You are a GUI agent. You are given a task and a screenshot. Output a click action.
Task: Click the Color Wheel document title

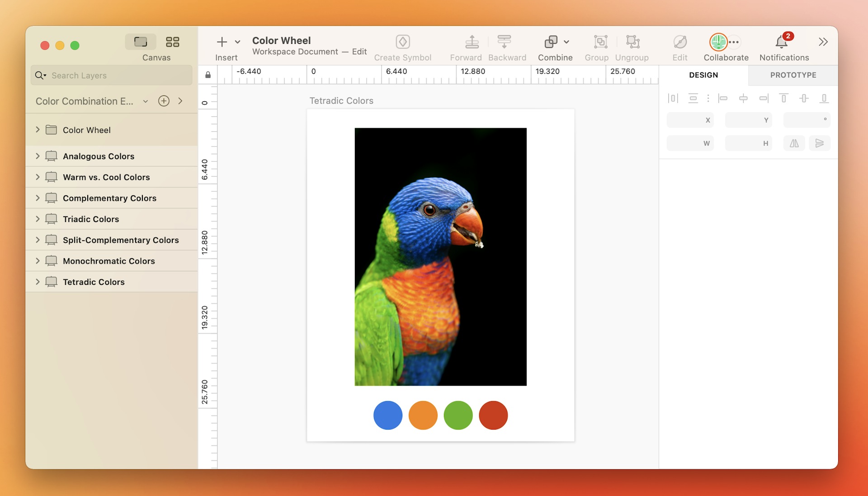281,40
